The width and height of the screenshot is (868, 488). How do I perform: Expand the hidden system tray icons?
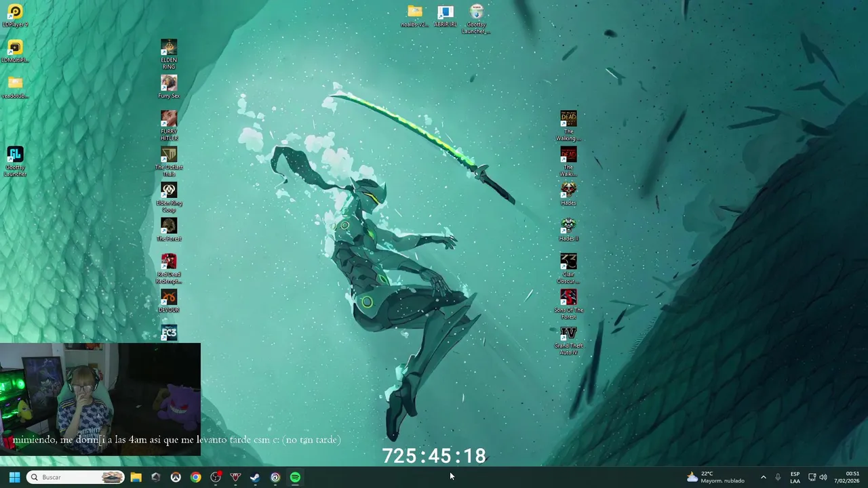tap(763, 477)
